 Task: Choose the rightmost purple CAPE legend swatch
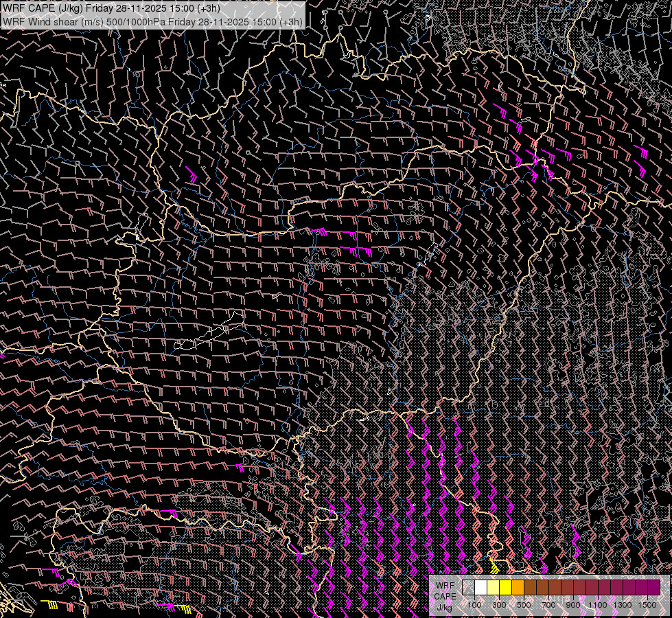[x=653, y=587]
